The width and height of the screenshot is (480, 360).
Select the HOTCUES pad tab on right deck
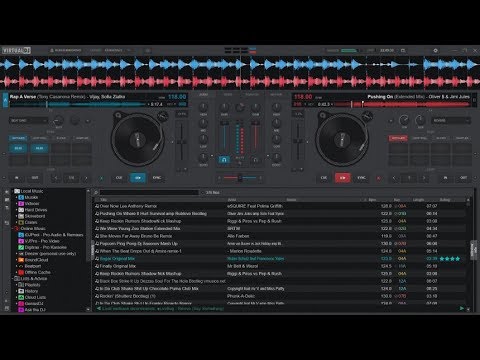point(398,138)
